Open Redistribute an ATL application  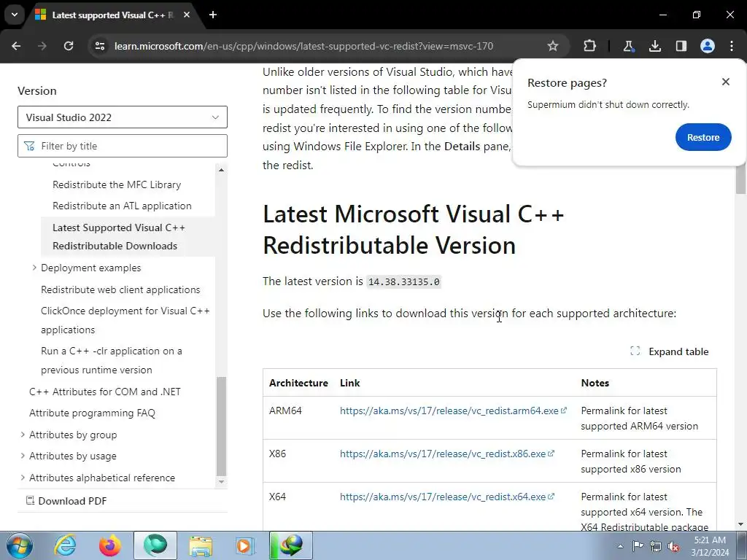pos(122,206)
